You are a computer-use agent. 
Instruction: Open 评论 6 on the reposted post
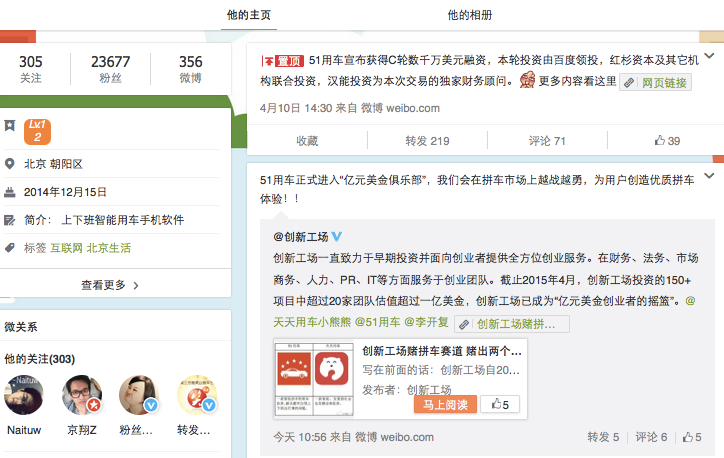click(x=651, y=437)
